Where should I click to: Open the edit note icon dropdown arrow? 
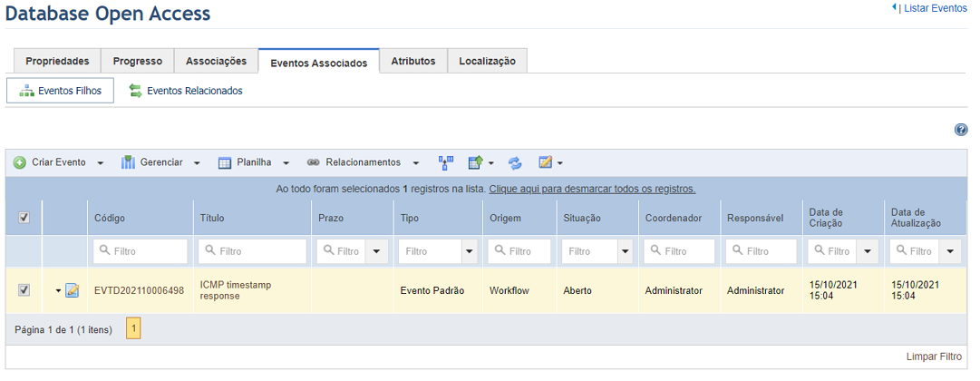pyautogui.click(x=560, y=163)
